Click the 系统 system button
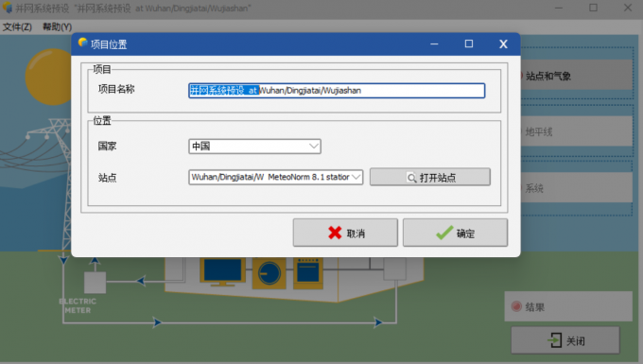 (577, 188)
